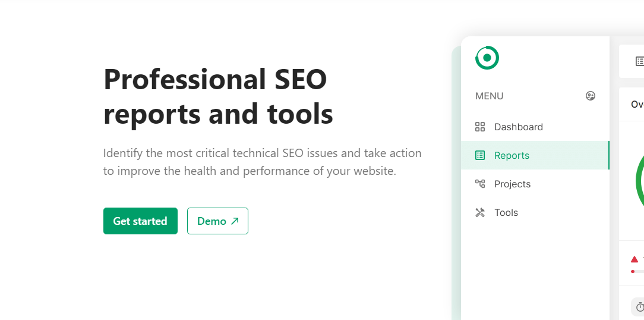Click the report icon in top panel header
This screenshot has height=320, width=644.
pos(639,61)
